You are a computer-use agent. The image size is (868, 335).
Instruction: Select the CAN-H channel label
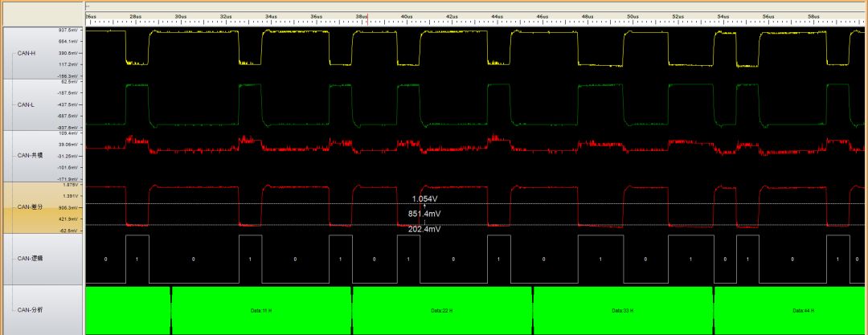26,53
